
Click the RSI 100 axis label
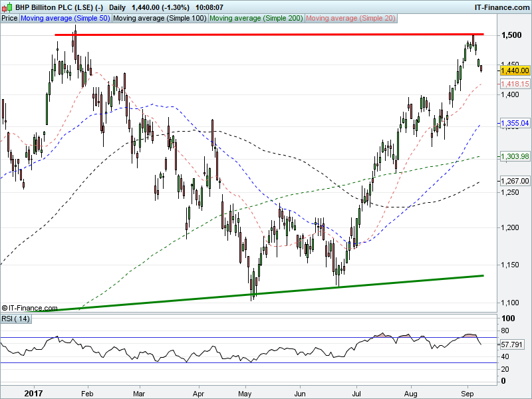508,319
